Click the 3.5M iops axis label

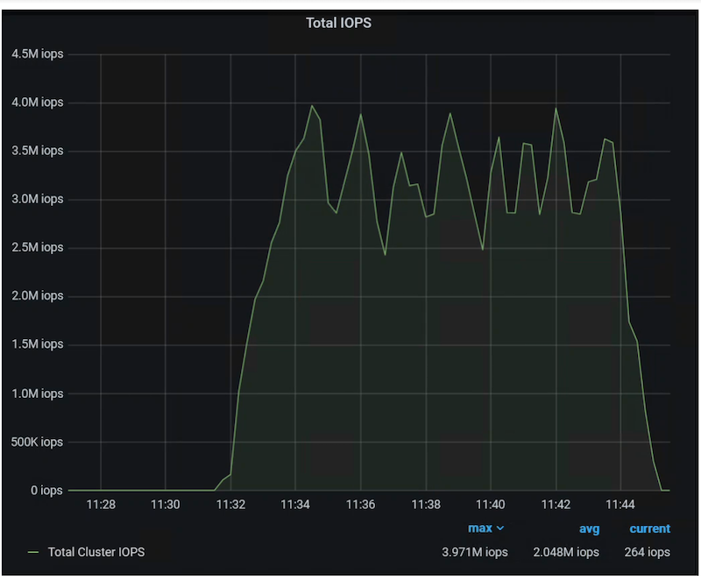pyautogui.click(x=38, y=151)
